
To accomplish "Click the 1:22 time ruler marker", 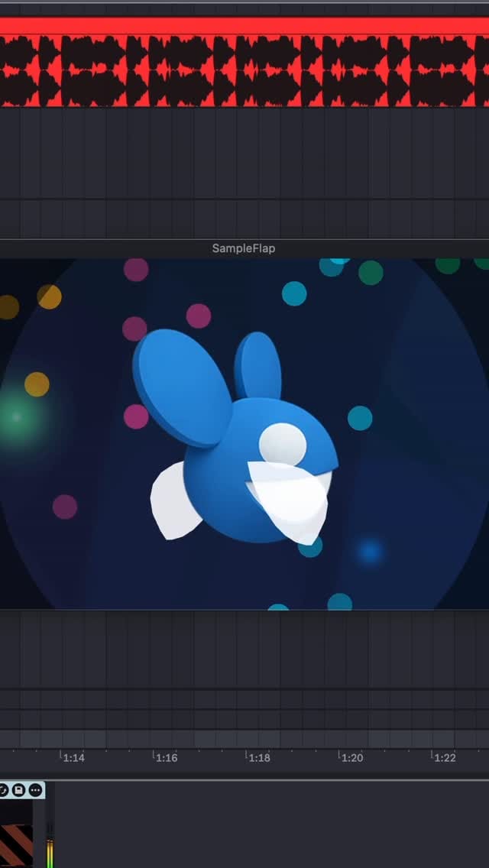I will 444,758.
